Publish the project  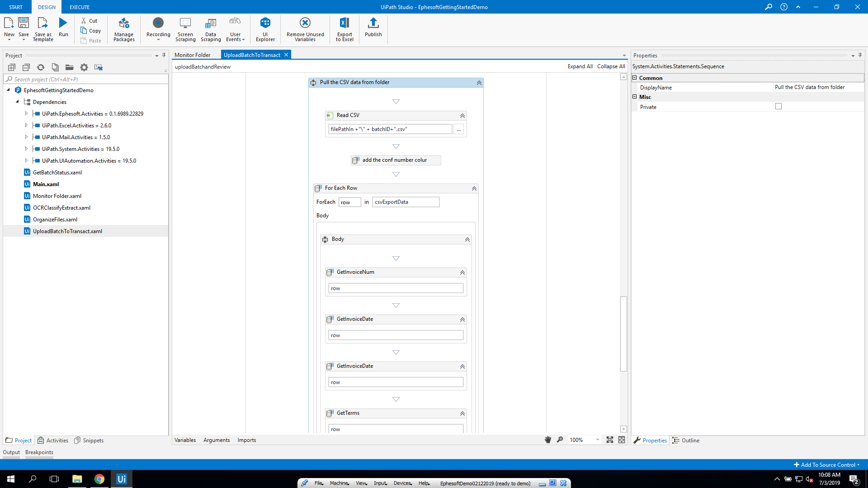tap(373, 27)
